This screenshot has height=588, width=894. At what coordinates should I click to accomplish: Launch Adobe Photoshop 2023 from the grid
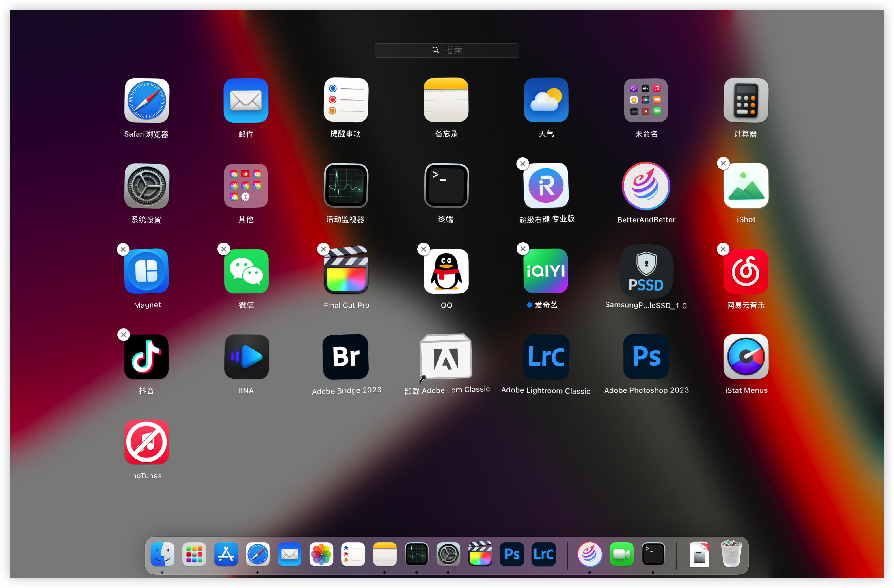[x=646, y=356]
